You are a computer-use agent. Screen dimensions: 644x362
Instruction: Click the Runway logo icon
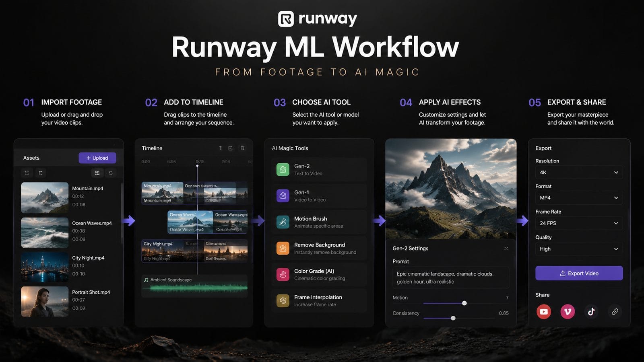[x=286, y=19]
